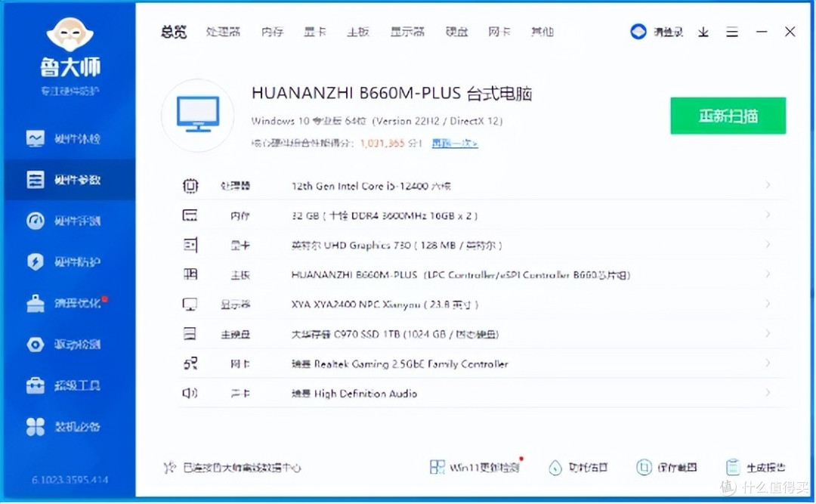
Task: Expand the 声卡 High Definition Audio chevron
Action: (768, 393)
